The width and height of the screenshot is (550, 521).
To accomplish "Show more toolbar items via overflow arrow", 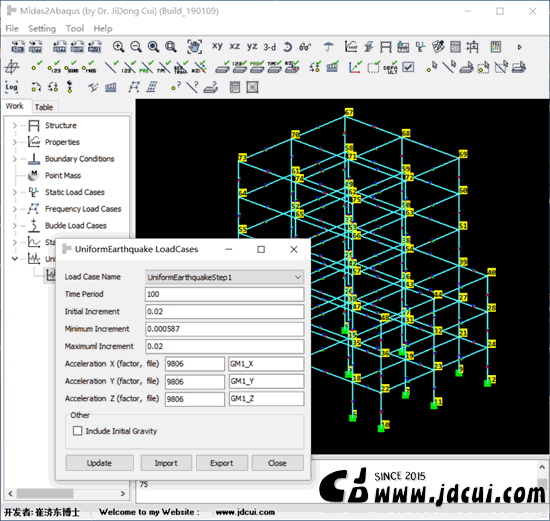I will click(x=520, y=47).
